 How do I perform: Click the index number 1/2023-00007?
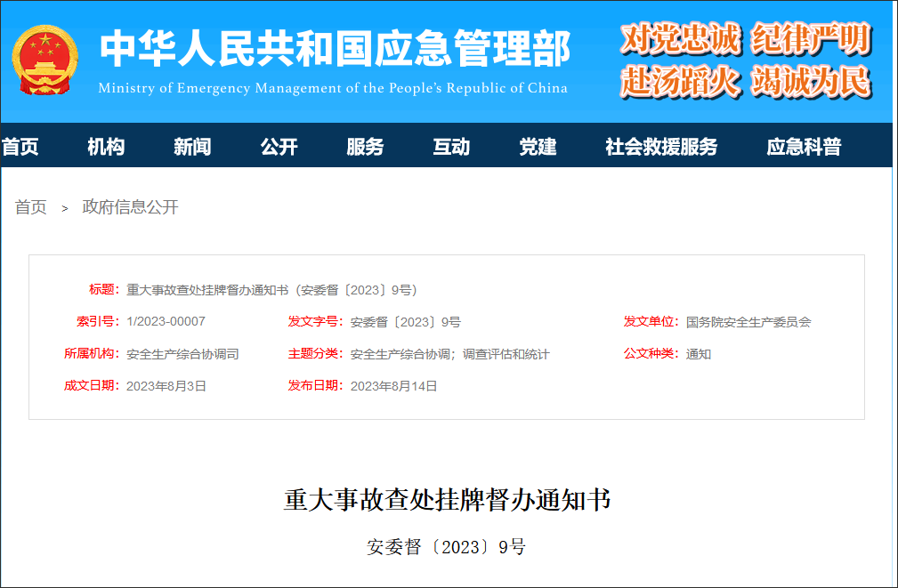[166, 321]
